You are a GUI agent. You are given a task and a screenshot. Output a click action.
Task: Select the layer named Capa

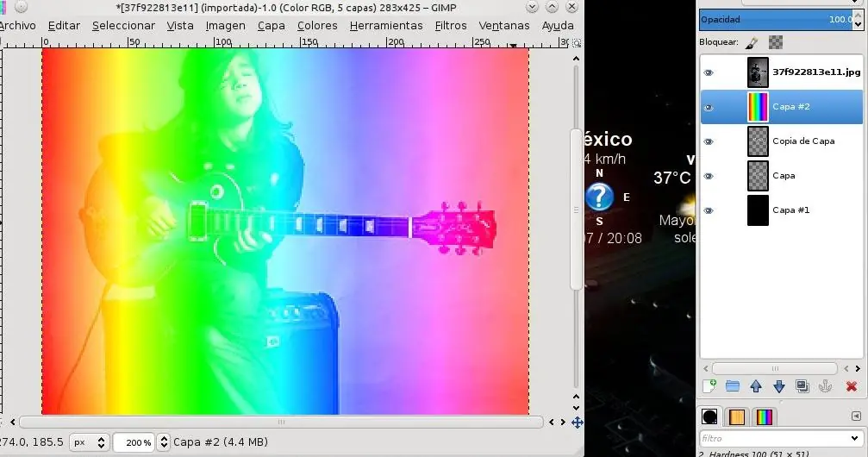(784, 176)
